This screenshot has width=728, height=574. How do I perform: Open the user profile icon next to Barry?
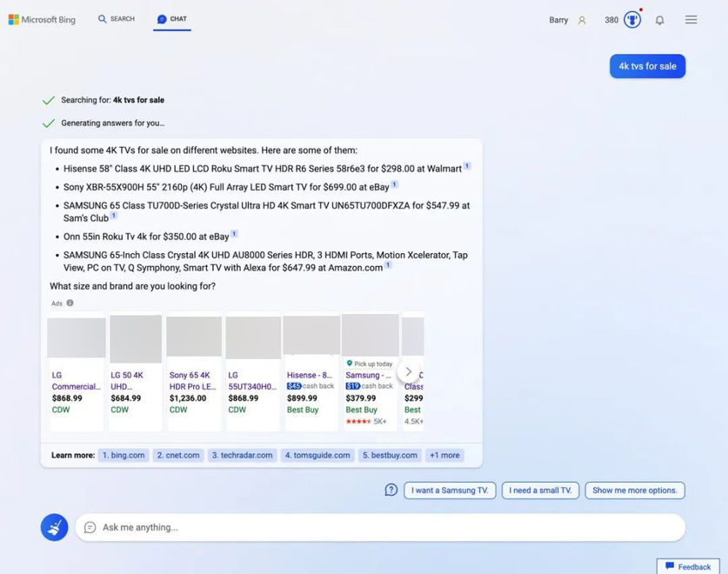(582, 20)
